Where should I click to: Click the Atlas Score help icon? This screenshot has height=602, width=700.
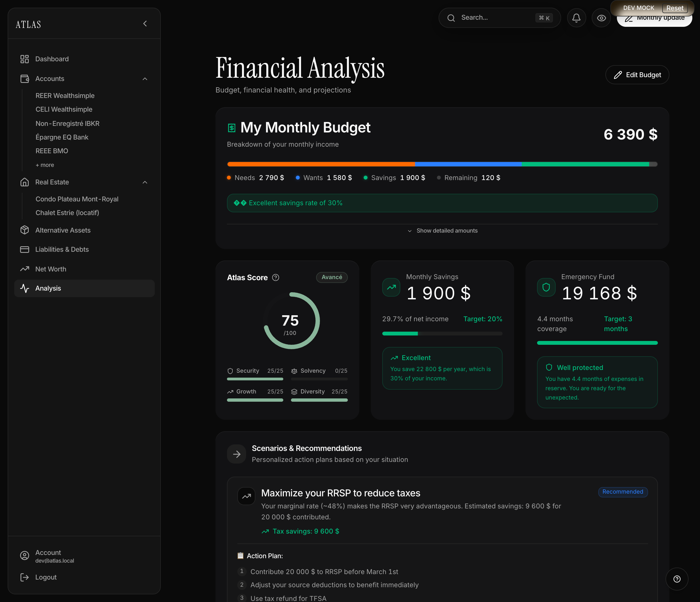(276, 277)
